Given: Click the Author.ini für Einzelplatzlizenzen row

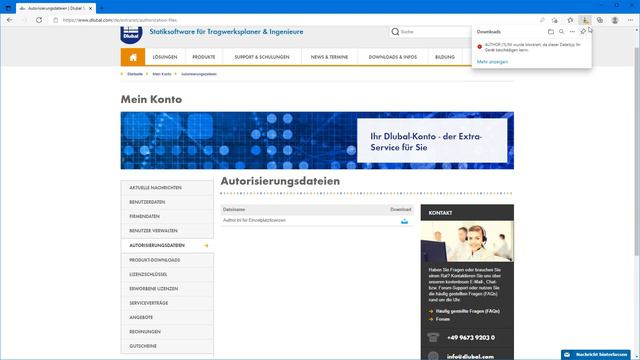Looking at the screenshot, I should pos(317,220).
